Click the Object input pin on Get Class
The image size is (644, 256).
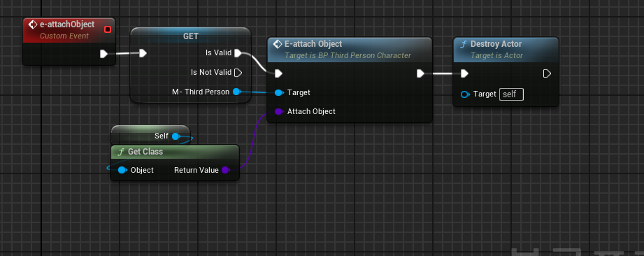click(122, 170)
